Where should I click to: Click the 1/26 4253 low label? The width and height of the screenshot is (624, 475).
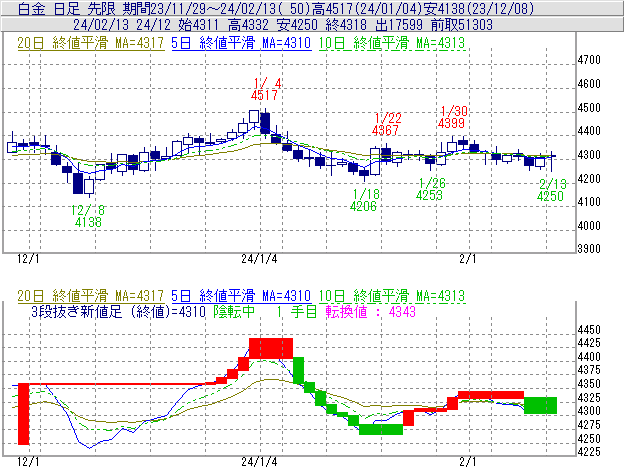click(431, 189)
